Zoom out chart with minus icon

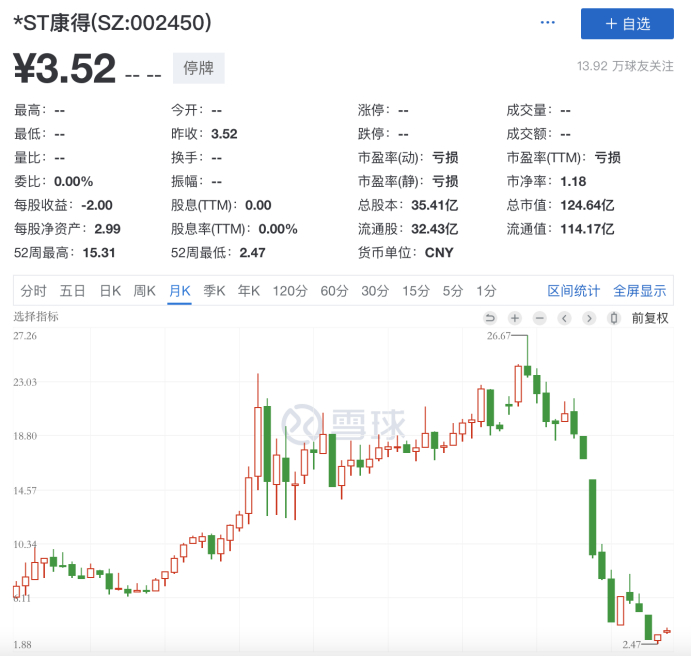[539, 318]
